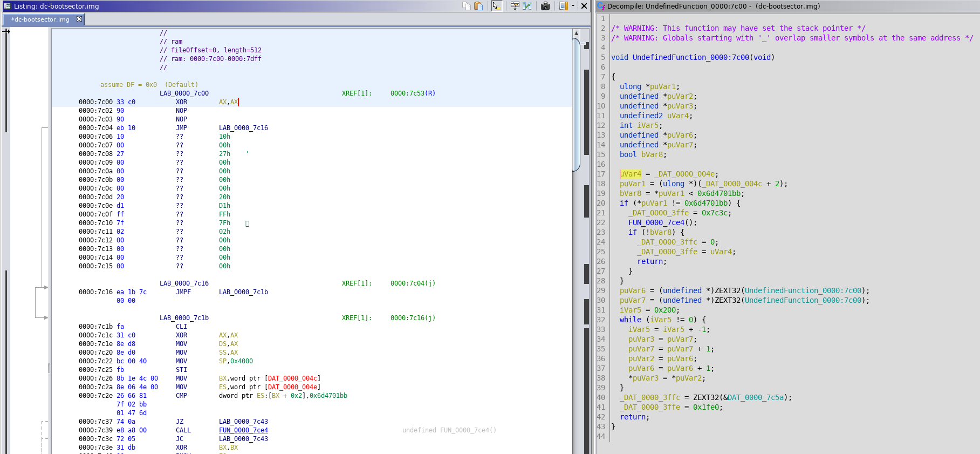Click the Copy icon in Listing toolbar

[467, 6]
